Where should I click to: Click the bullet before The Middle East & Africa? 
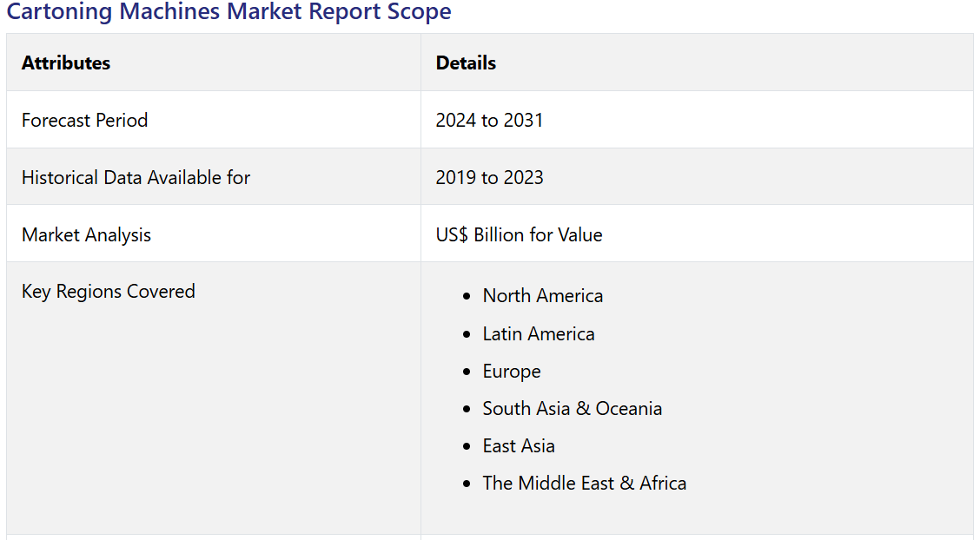467,484
